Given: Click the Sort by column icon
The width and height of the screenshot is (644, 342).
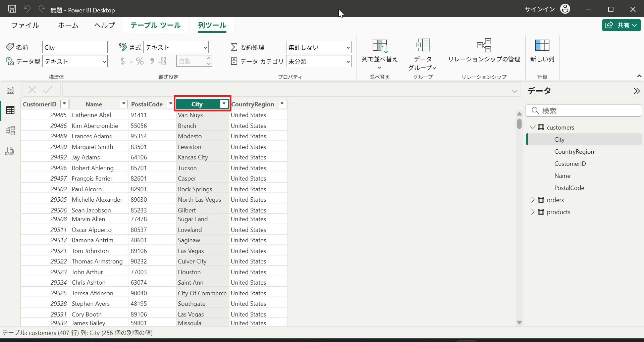Looking at the screenshot, I should click(380, 46).
